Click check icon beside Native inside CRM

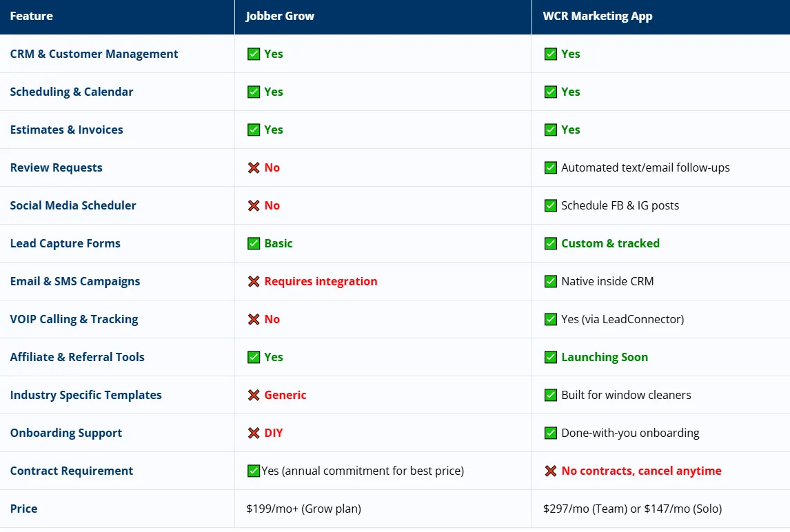pos(551,281)
